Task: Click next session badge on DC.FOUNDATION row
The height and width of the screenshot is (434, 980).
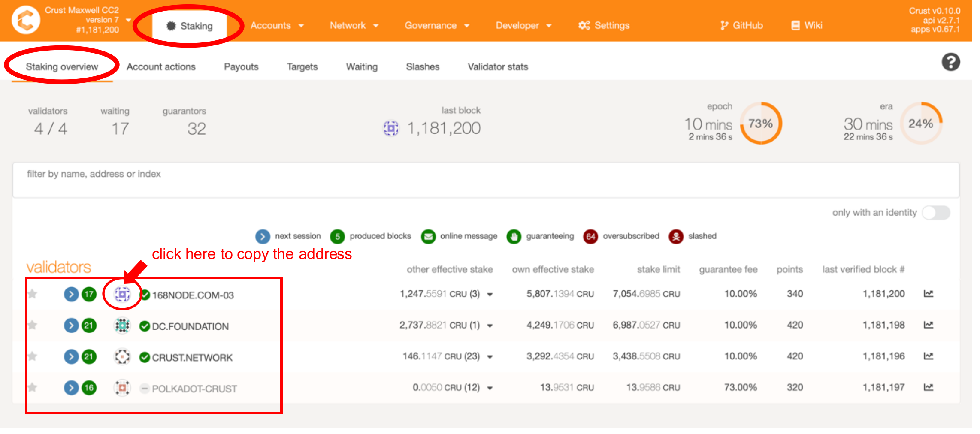Action: [x=71, y=325]
